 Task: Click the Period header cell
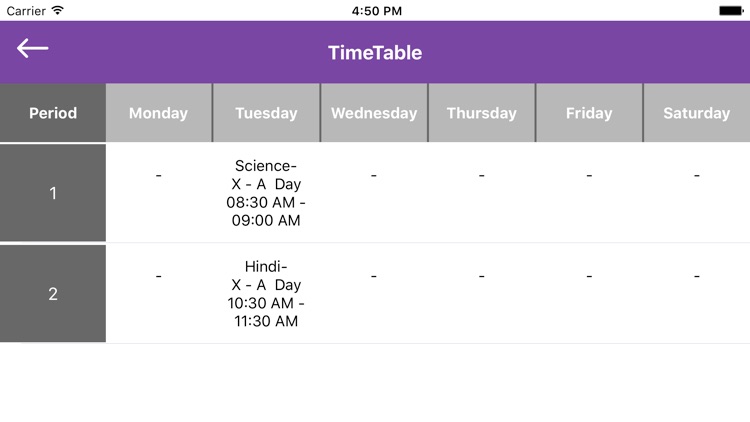pos(53,113)
